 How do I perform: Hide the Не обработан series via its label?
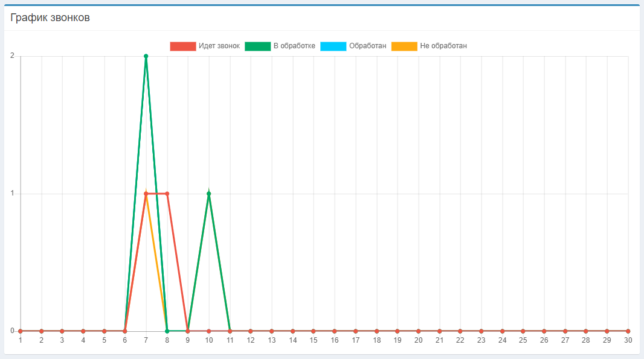coord(443,46)
